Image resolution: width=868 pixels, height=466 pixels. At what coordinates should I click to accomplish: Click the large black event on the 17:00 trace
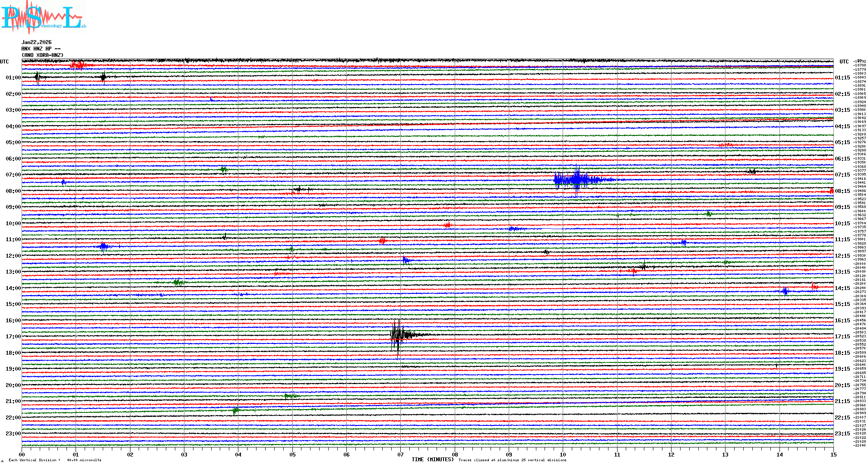coord(398,335)
